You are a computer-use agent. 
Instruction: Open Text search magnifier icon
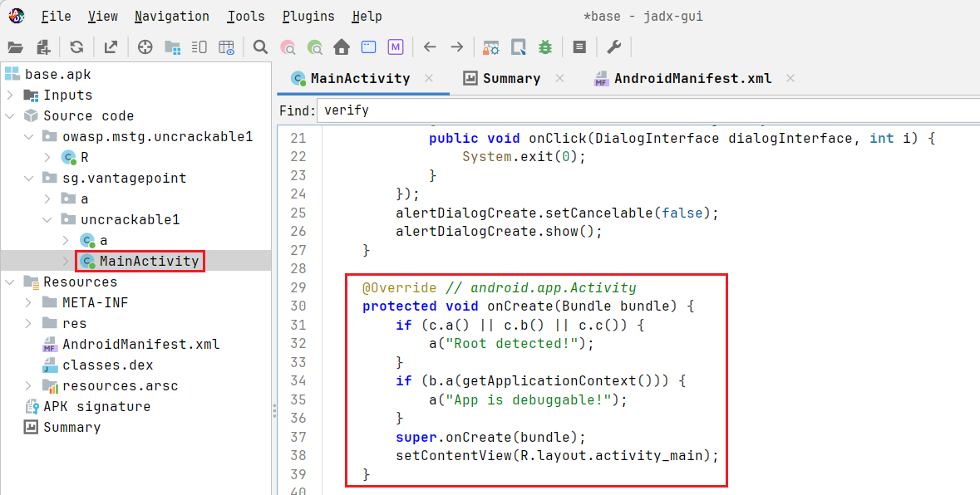[261, 47]
